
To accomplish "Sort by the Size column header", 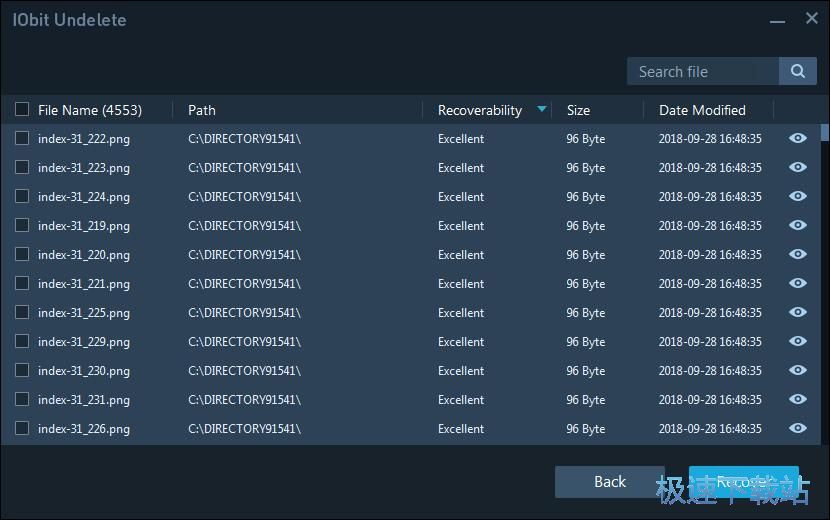I will point(578,110).
